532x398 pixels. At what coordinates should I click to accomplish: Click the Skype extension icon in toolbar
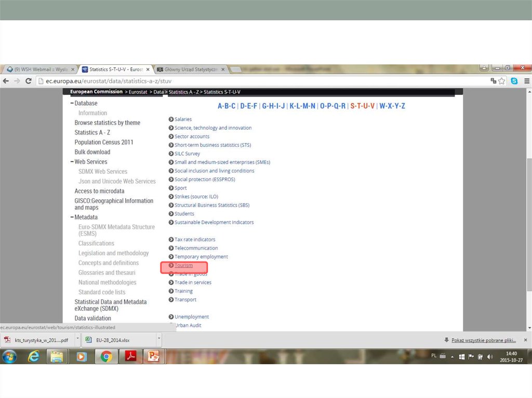pos(514,81)
